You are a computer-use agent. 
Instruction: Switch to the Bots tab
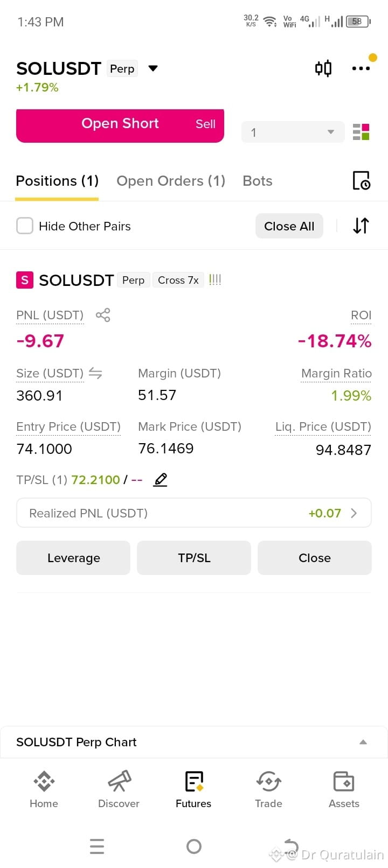coord(258,181)
